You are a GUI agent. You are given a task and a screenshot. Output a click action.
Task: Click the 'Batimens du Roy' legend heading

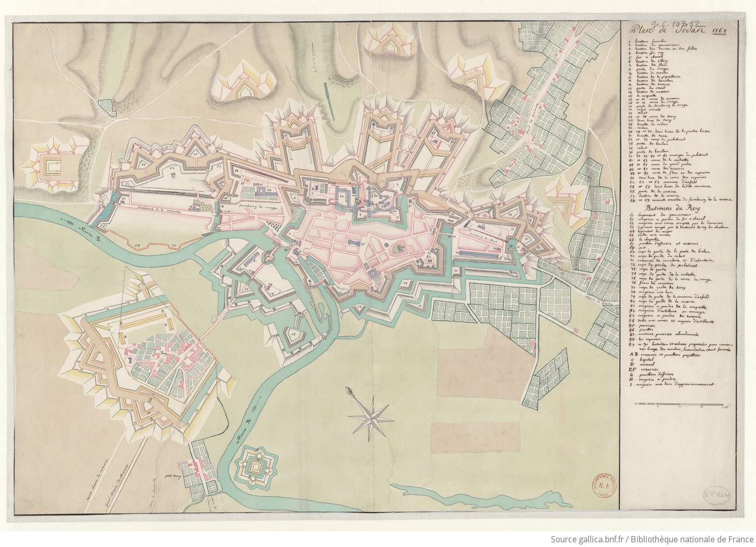pyautogui.click(x=673, y=208)
